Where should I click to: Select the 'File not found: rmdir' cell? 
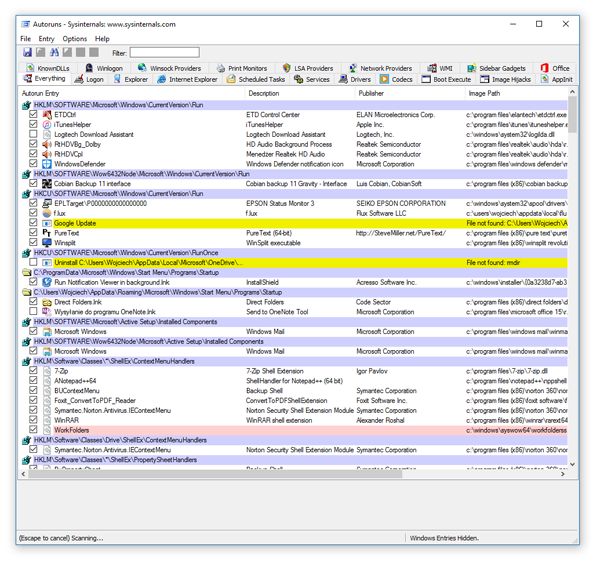(x=493, y=263)
